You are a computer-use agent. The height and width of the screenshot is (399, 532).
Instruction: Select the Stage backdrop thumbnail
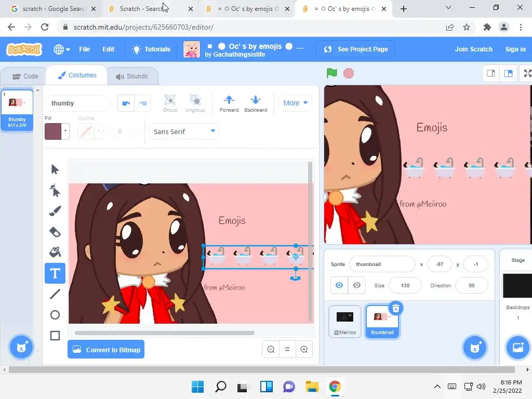point(517,285)
